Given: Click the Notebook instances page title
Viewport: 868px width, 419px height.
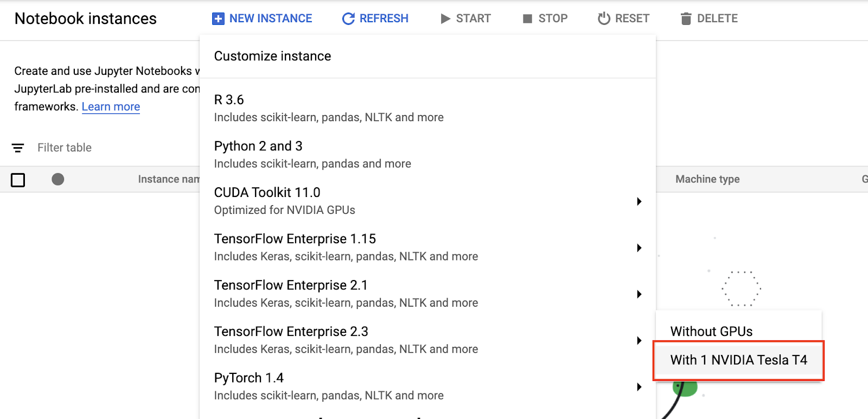Looking at the screenshot, I should 86,18.
